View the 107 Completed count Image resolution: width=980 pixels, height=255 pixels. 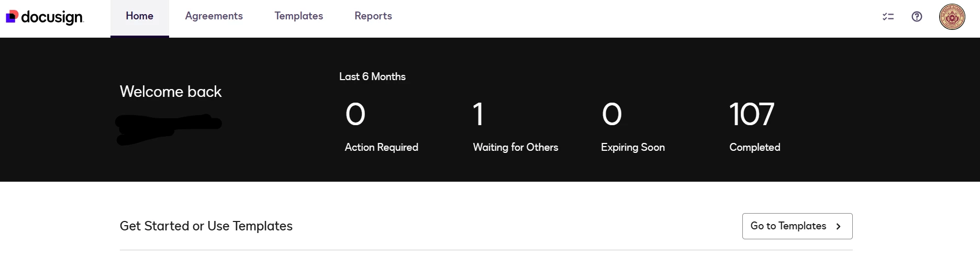pos(752,114)
